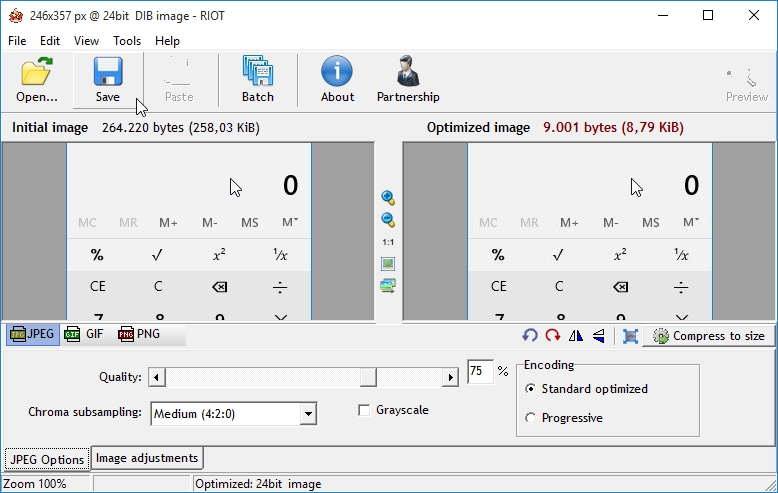The width and height of the screenshot is (778, 493).
Task: Select the JPEG output format
Action: pyautogui.click(x=33, y=334)
